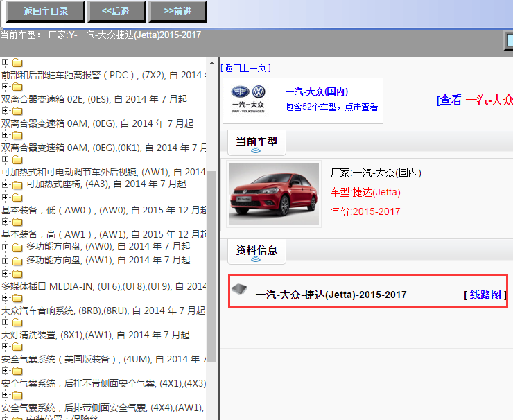Image resolution: width=513 pixels, height=420 pixels.
Task: Click the red Jetta car thumbnail
Action: 274,194
